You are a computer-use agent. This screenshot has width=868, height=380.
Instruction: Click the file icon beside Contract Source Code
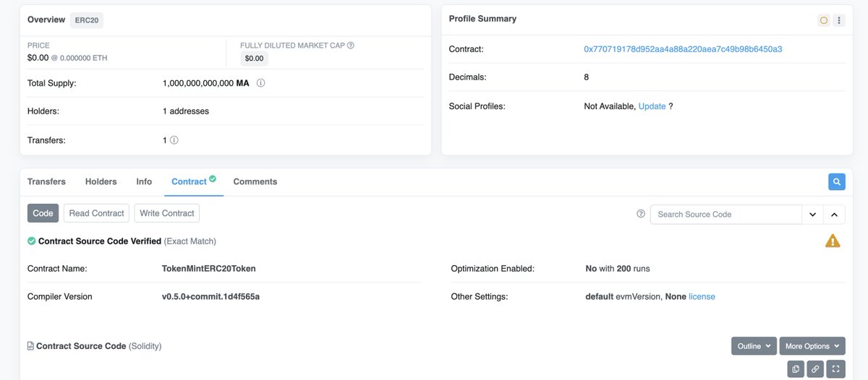pos(30,346)
